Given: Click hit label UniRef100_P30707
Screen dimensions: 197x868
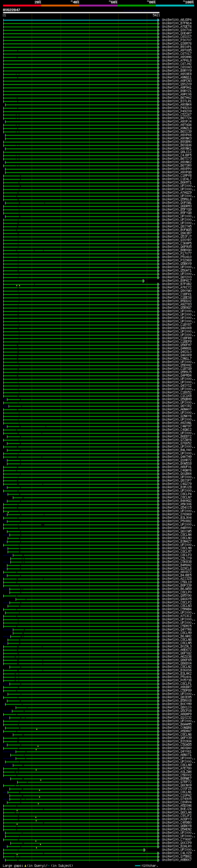Looking at the screenshot, I should pyautogui.click(x=177, y=40).
